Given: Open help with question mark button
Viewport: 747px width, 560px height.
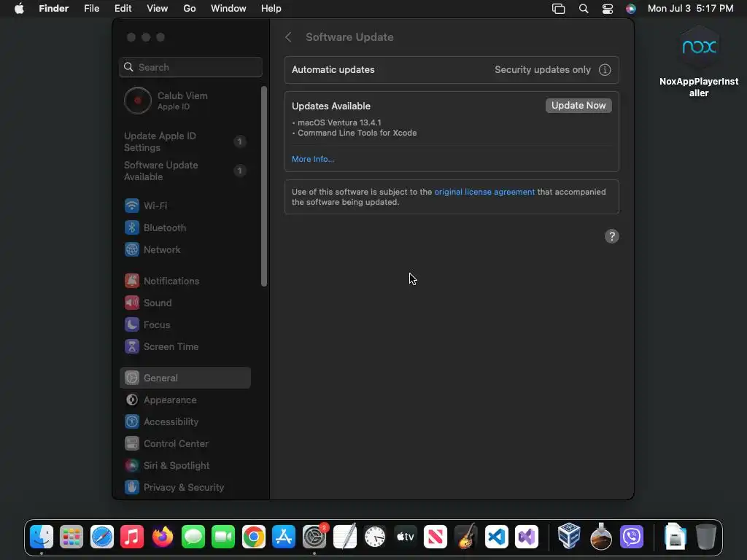Looking at the screenshot, I should click(x=612, y=236).
